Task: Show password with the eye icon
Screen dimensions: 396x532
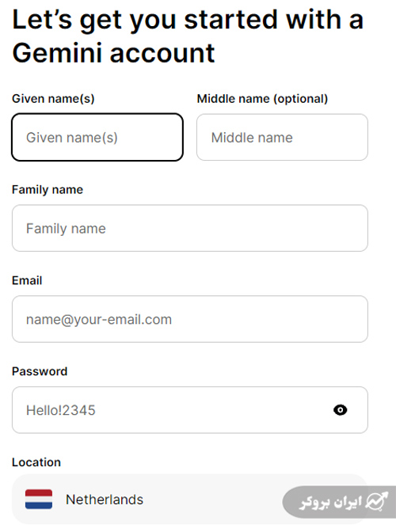Action: click(340, 410)
